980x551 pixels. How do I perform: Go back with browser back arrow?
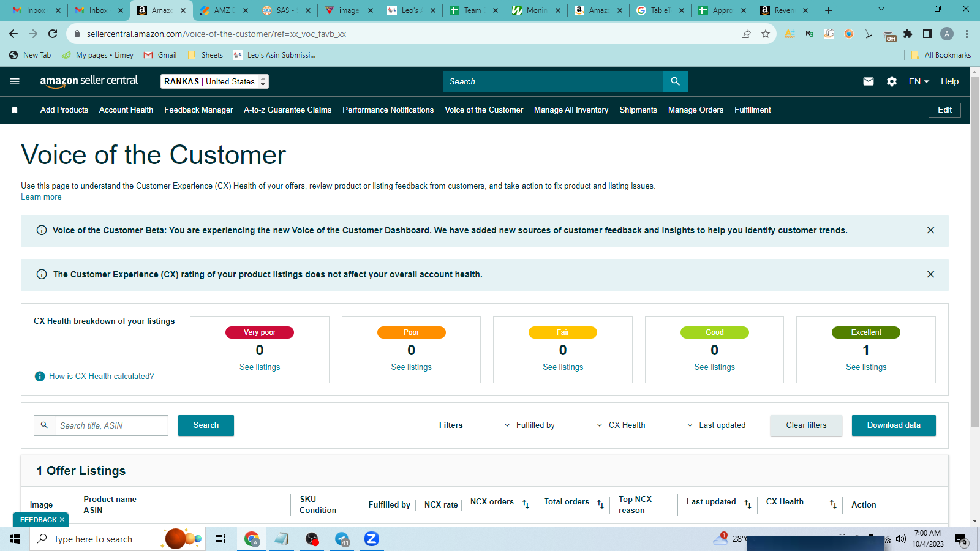click(13, 34)
